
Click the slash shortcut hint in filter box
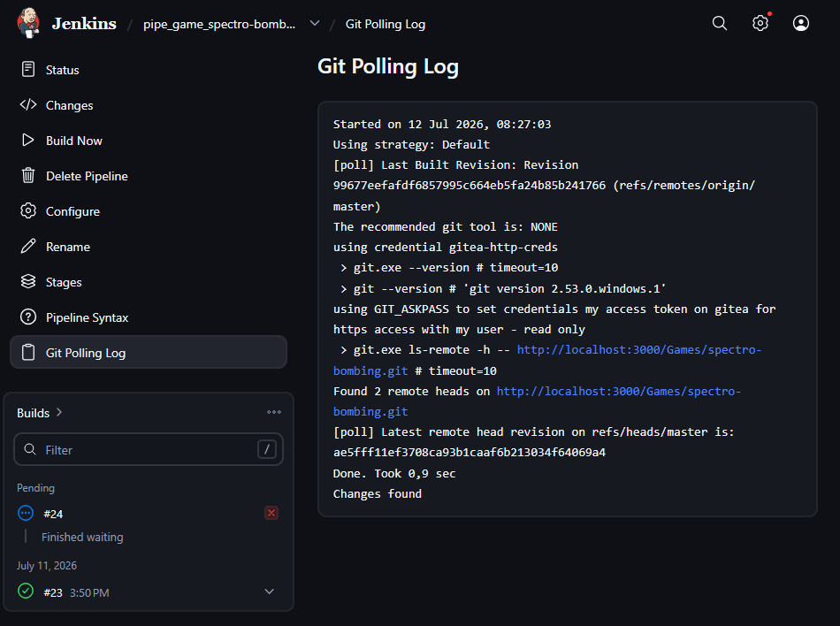click(267, 449)
